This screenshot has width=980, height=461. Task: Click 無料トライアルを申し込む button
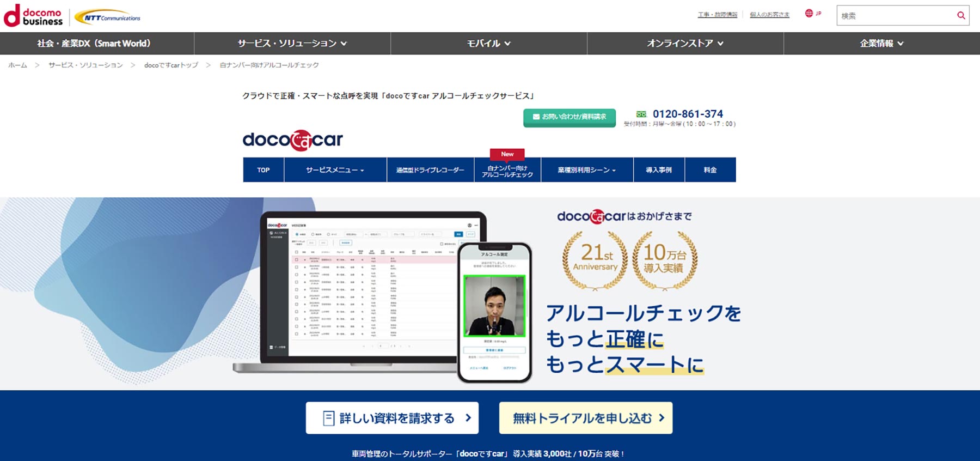586,418
